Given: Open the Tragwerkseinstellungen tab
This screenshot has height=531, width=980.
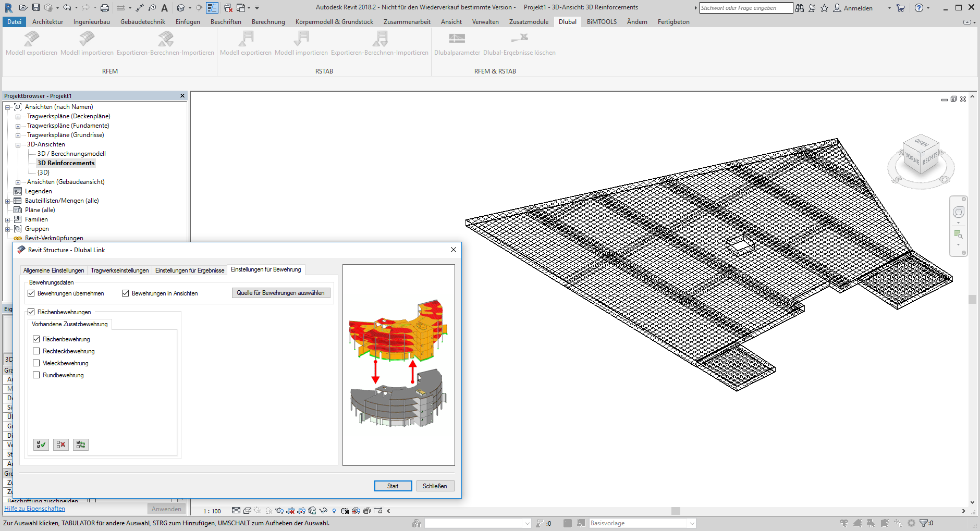Looking at the screenshot, I should pyautogui.click(x=120, y=270).
